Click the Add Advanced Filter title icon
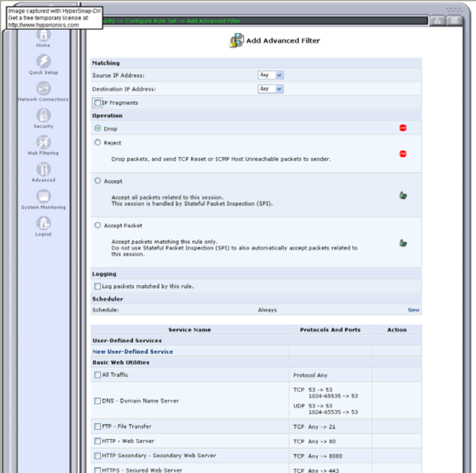 click(236, 40)
